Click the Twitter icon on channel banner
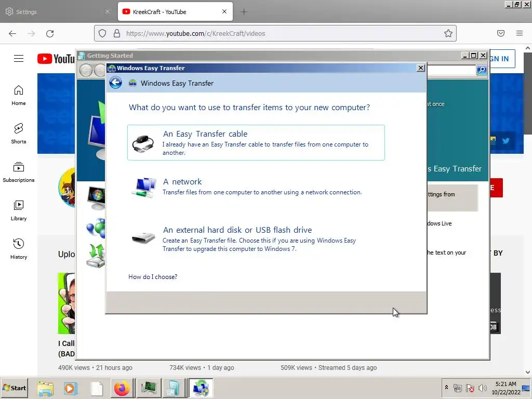This screenshot has height=399, width=532. (x=506, y=140)
